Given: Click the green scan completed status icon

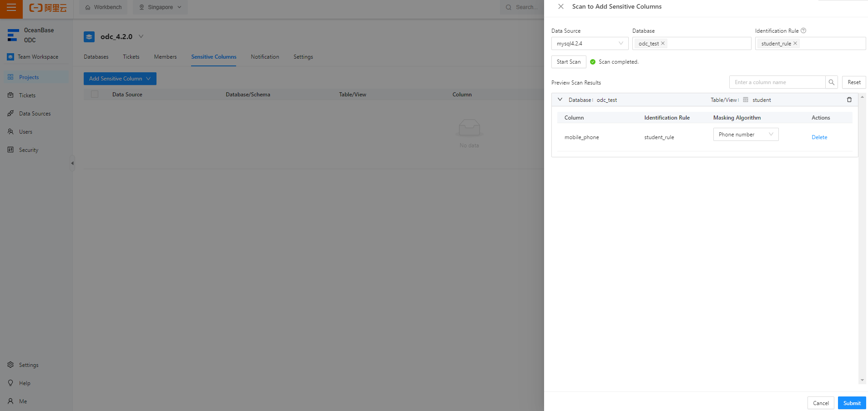Looking at the screenshot, I should [x=593, y=62].
